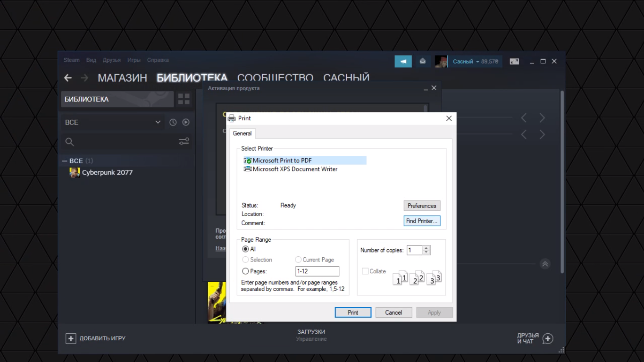Launch Big Picture mode icon
The image size is (644, 362).
click(x=514, y=61)
